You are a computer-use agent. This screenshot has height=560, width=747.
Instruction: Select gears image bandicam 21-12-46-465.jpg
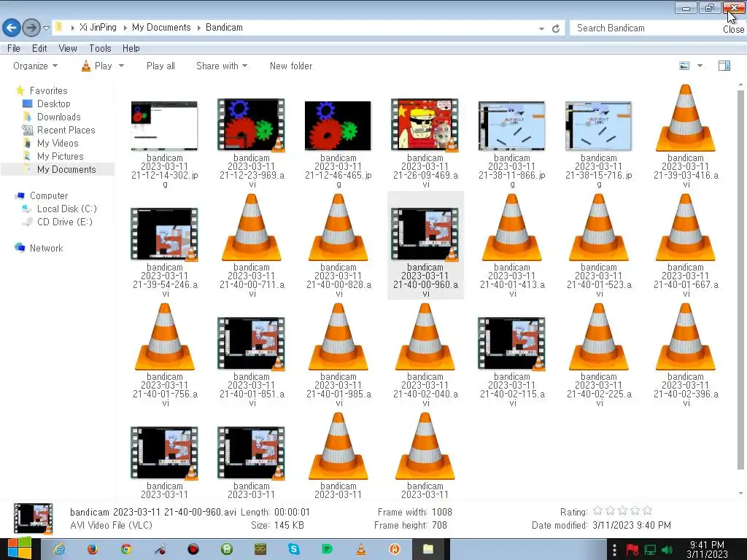(338, 125)
